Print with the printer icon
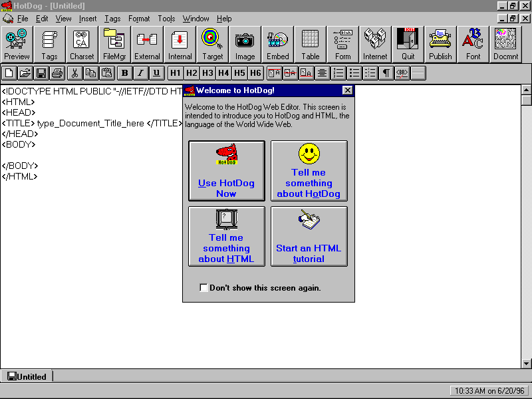The width and height of the screenshot is (532, 399). 57,73
